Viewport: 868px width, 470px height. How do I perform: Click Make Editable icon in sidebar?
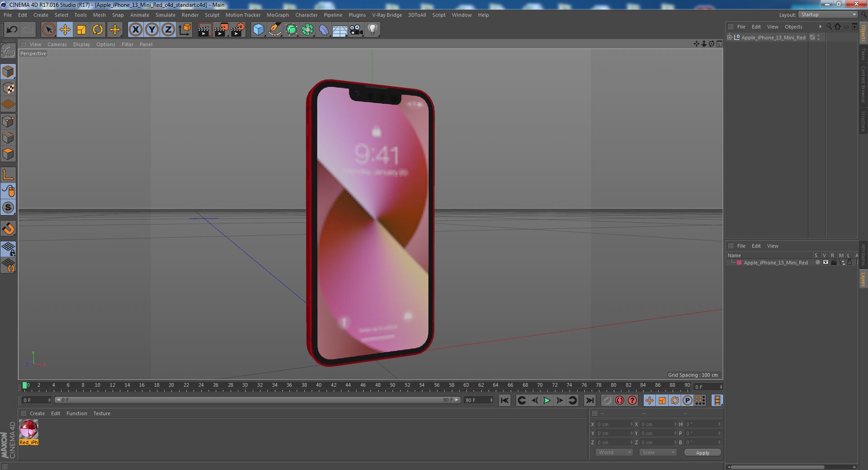[x=8, y=51]
